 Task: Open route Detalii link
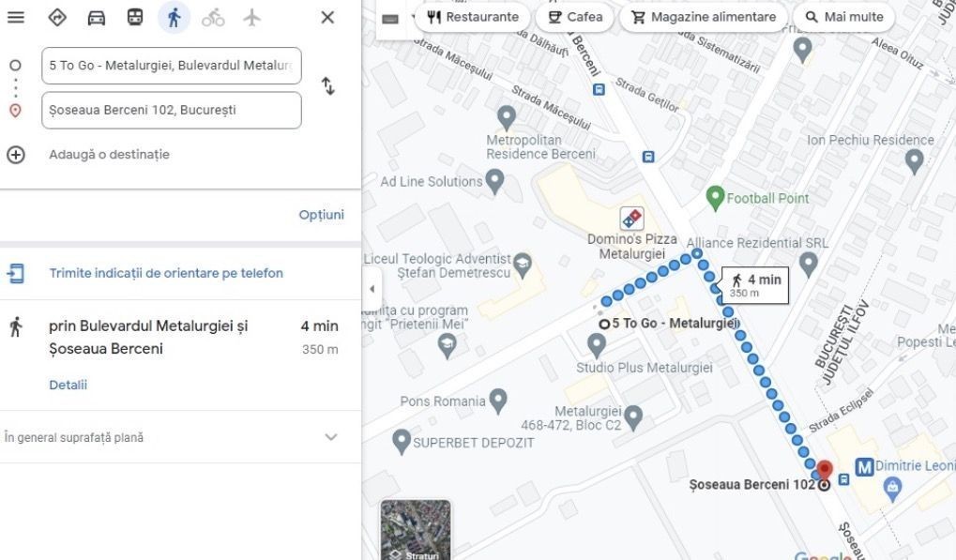(68, 386)
